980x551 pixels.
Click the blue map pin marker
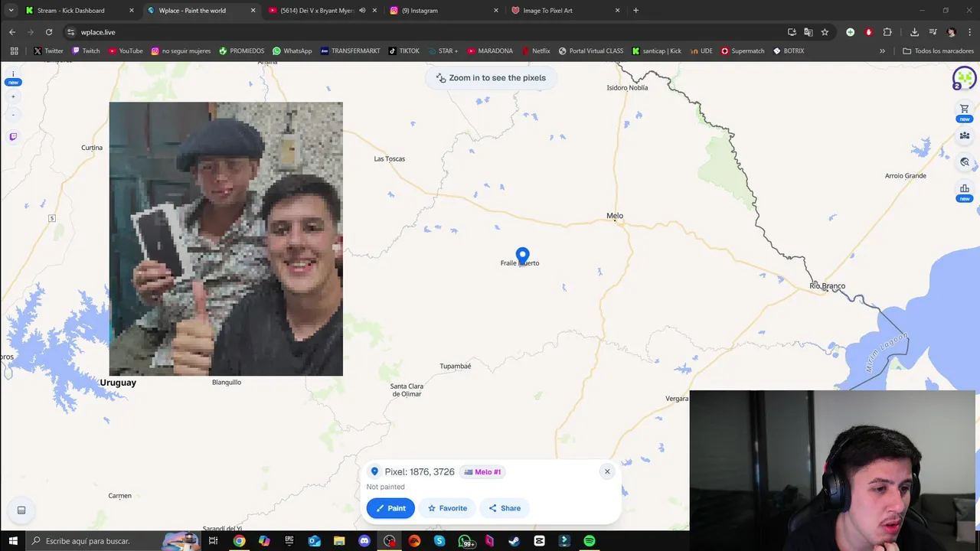[522, 256]
